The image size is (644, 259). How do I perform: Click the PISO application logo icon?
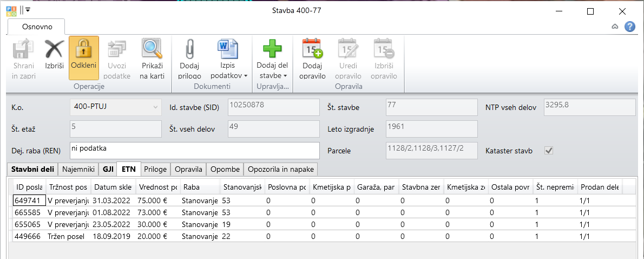(11, 10)
